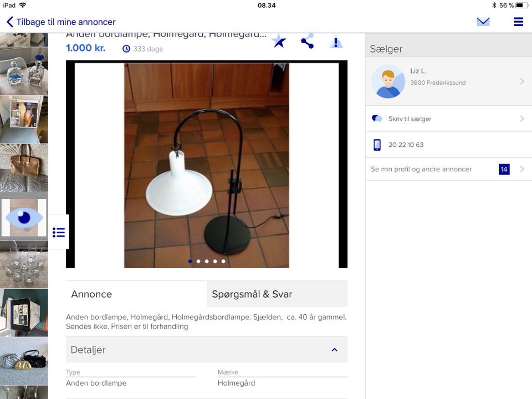
Task: Tap the phone number 20 22 10 63
Action: tap(406, 145)
